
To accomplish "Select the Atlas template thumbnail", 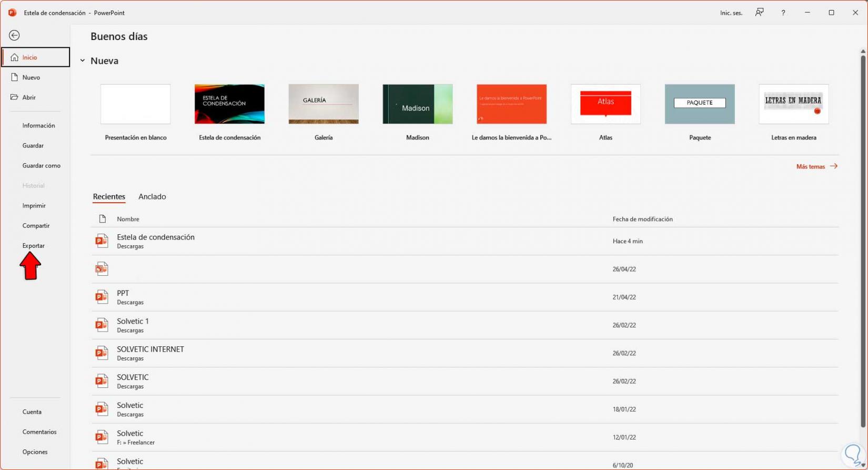I will [606, 104].
